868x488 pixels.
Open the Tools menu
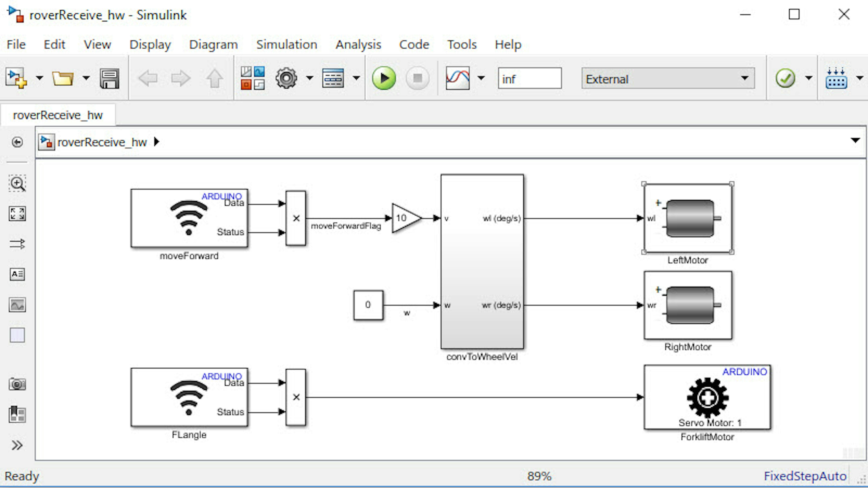pyautogui.click(x=462, y=44)
